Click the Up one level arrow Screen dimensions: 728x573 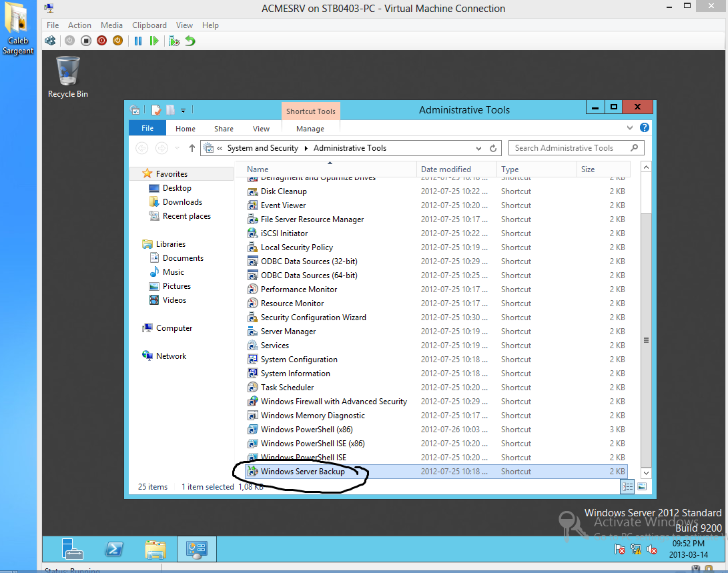click(x=192, y=148)
